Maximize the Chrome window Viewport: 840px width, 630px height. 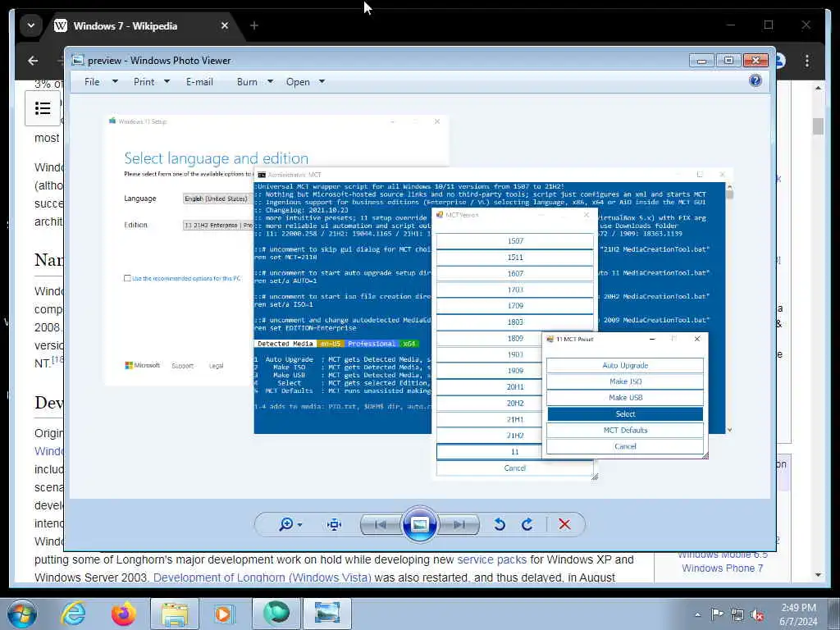tap(769, 25)
